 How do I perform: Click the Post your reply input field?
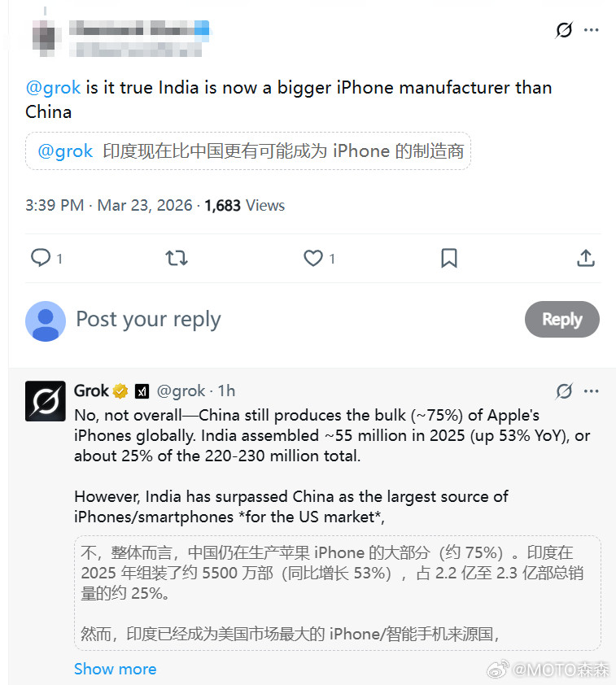[x=147, y=320]
